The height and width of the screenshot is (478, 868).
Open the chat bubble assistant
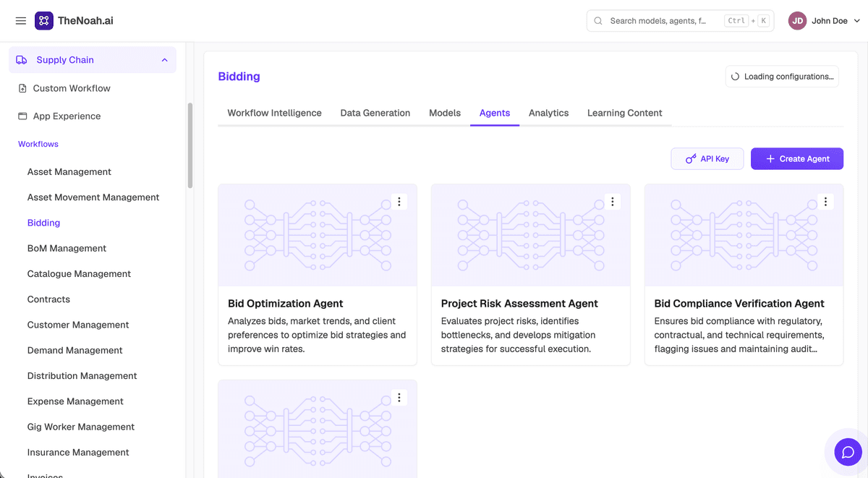(x=848, y=453)
